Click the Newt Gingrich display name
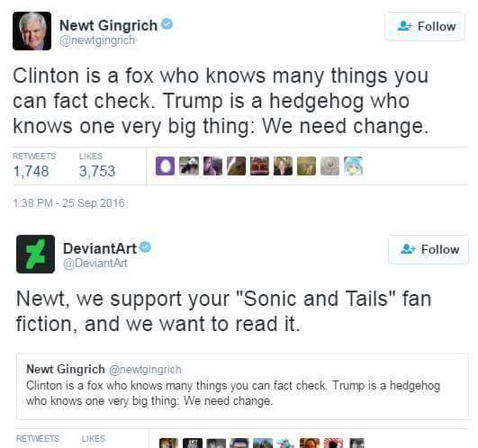Image resolution: width=478 pixels, height=448 pixels. [108, 25]
